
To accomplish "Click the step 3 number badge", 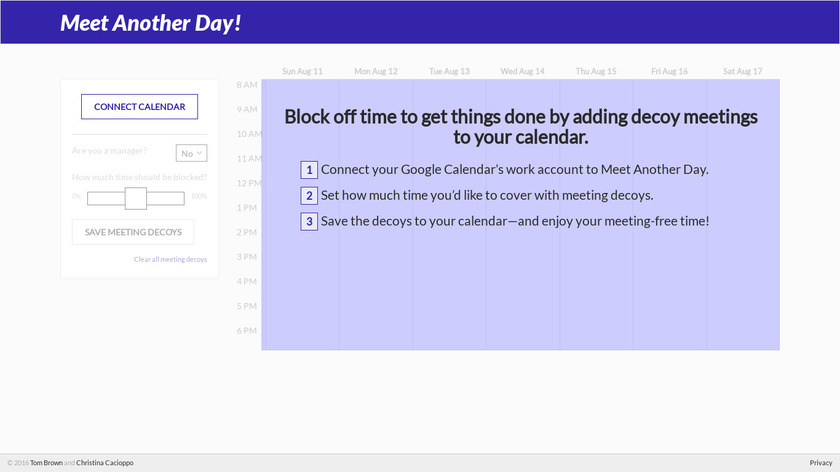I will pyautogui.click(x=309, y=221).
